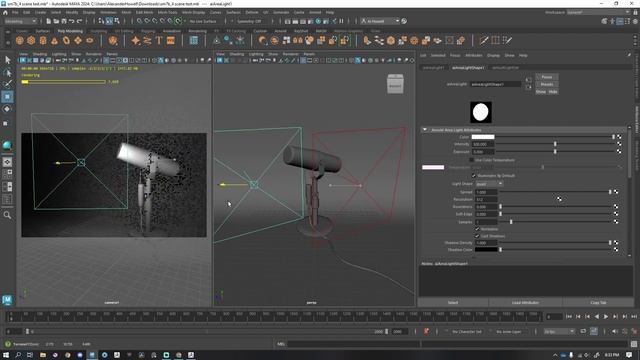
Task: Switch to the Rendering shelf tab
Action: click(x=198, y=31)
